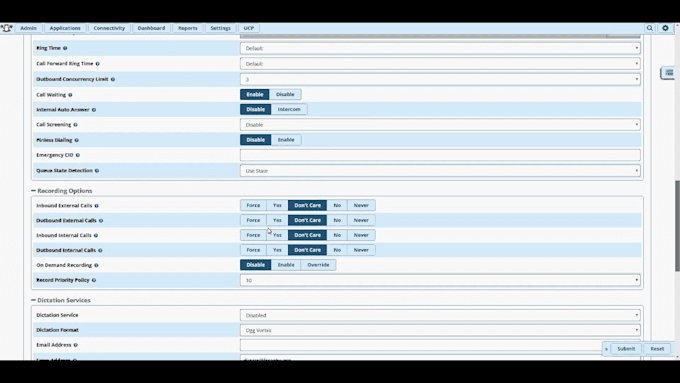Click On Demand Recording help icon
680x383 pixels.
[96, 265]
